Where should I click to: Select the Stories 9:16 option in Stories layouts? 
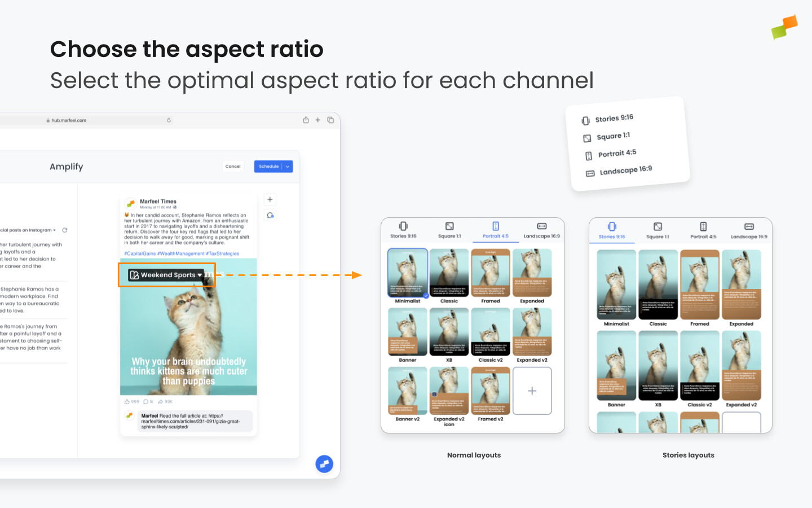click(612, 230)
